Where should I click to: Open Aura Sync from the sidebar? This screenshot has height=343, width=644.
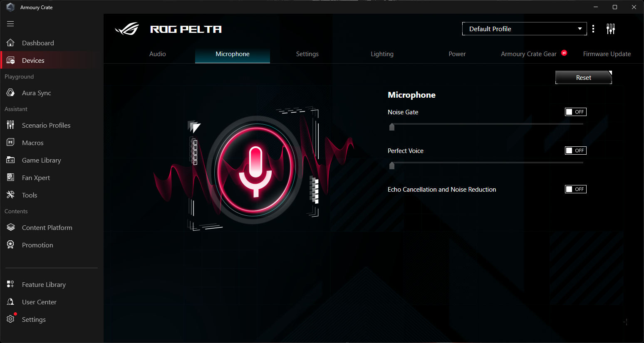pos(36,93)
